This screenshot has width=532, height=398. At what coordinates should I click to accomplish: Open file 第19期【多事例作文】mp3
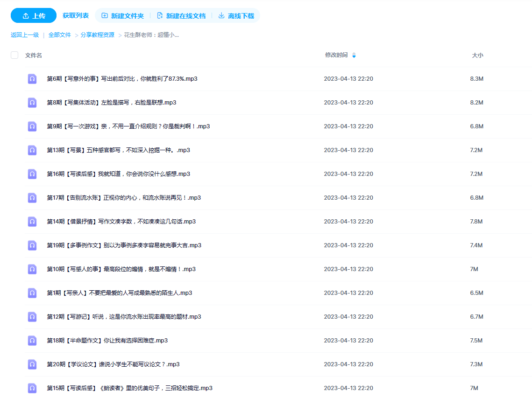tap(124, 245)
